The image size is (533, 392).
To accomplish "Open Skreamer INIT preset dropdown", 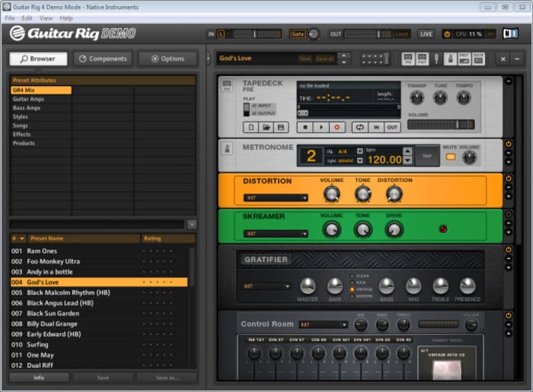I will pos(276,234).
